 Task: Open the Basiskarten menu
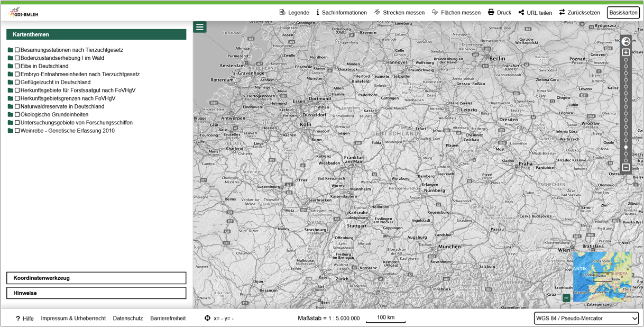pyautogui.click(x=623, y=12)
